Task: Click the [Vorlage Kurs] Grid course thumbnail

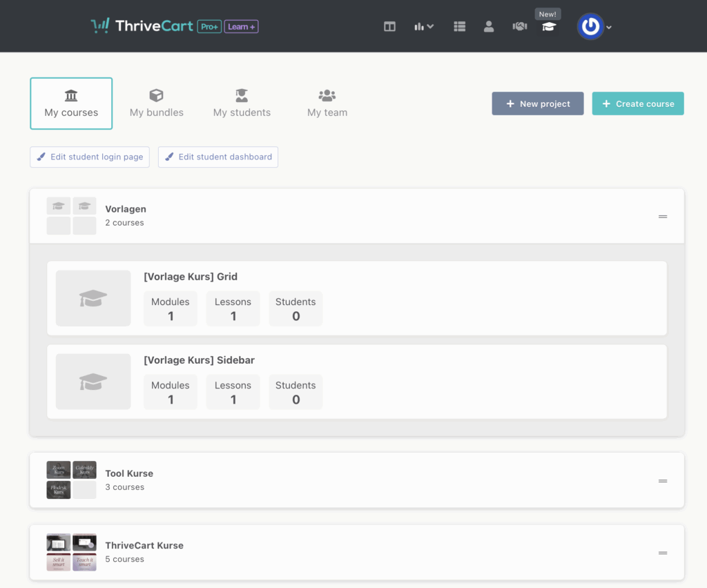Action: pyautogui.click(x=93, y=298)
